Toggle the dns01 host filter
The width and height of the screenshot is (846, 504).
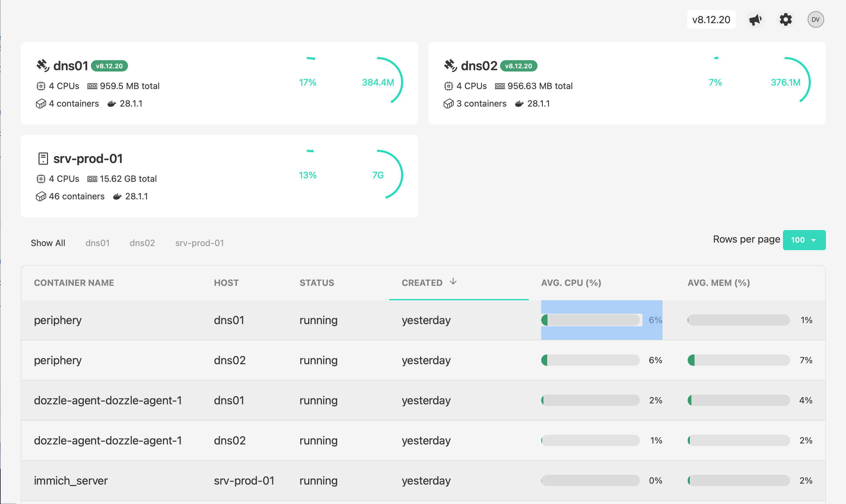(x=98, y=243)
